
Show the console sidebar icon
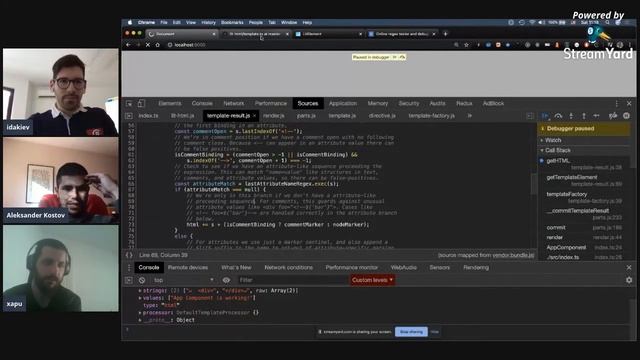[x=129, y=280]
